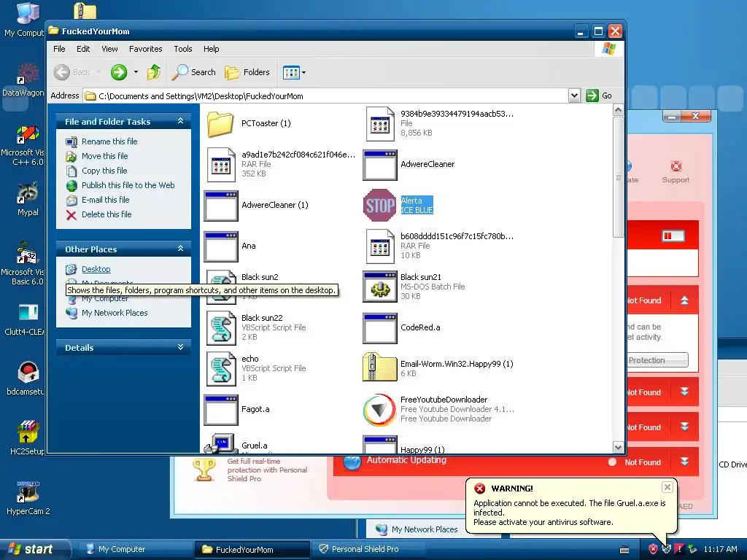This screenshot has width=747, height=560.
Task: Select the Black sun22 VBScript icon
Action: 221,328
